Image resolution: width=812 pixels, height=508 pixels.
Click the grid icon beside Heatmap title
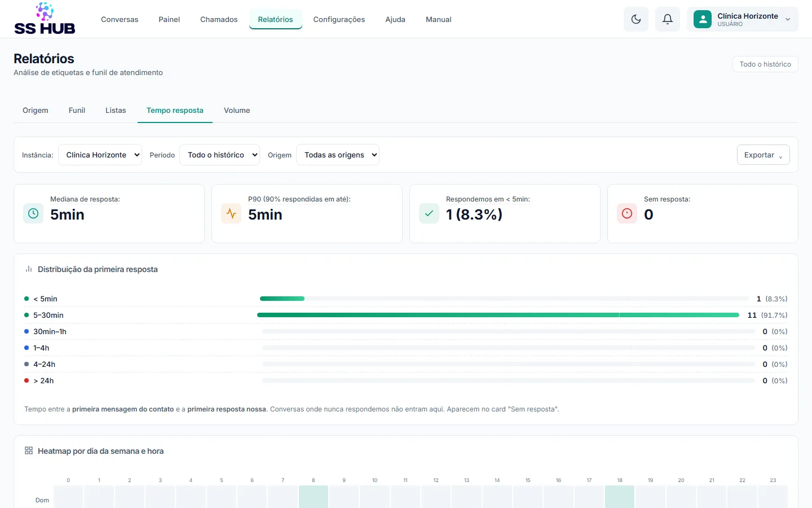[x=29, y=450]
